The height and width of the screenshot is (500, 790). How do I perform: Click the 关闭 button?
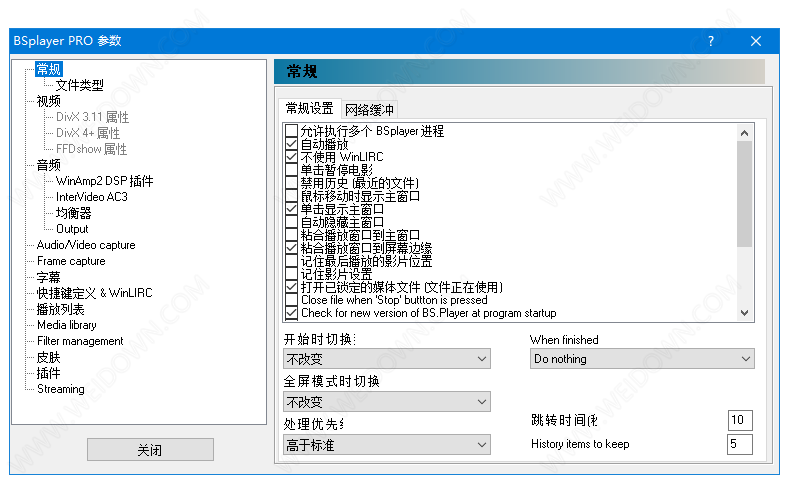150,450
